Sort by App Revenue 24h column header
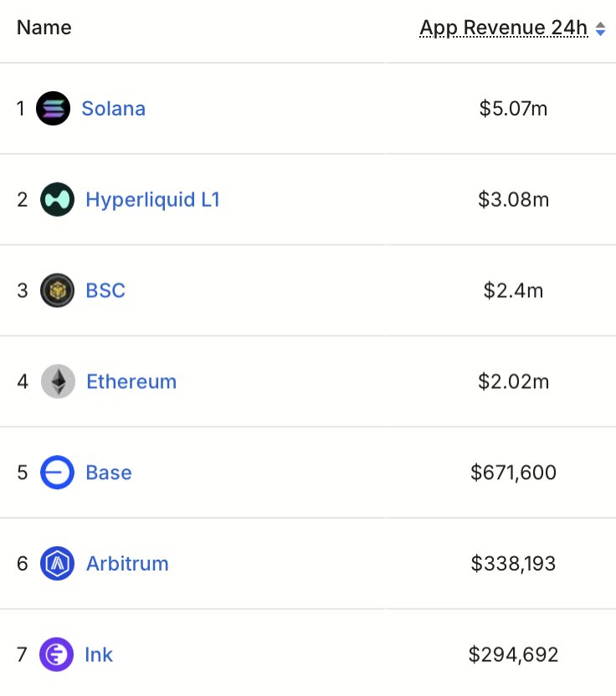This screenshot has height=696, width=616. click(504, 28)
